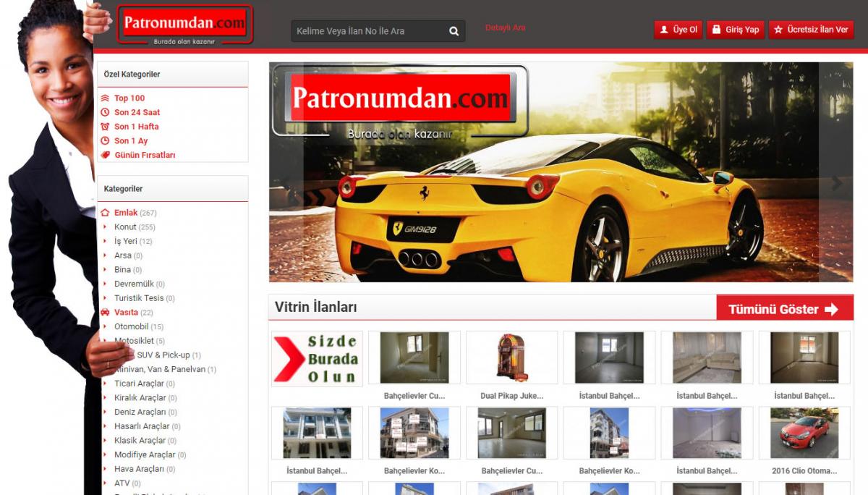868x495 pixels.
Task: Click the red arrow beside Otomobil
Action: pos(106,326)
